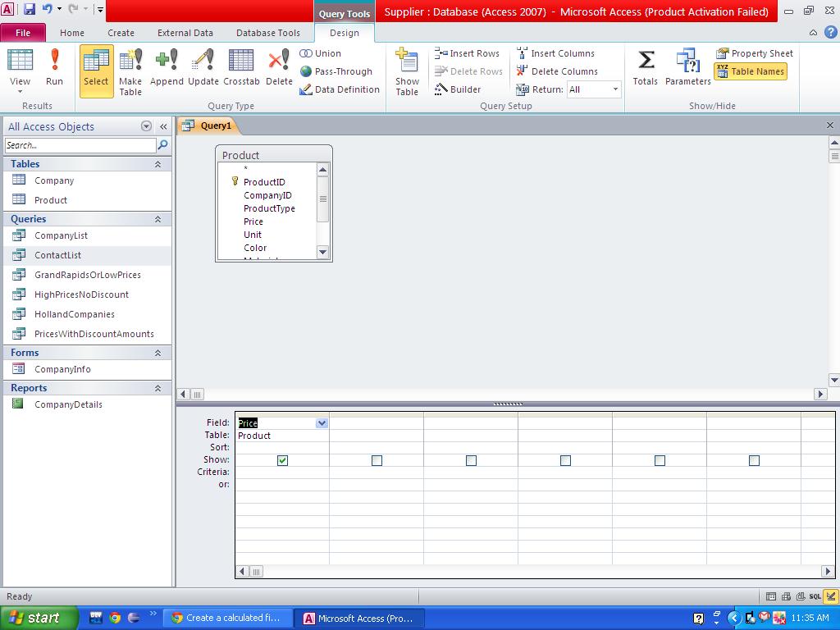Open the Field dropdown for Price
840x630 pixels.
coord(322,423)
